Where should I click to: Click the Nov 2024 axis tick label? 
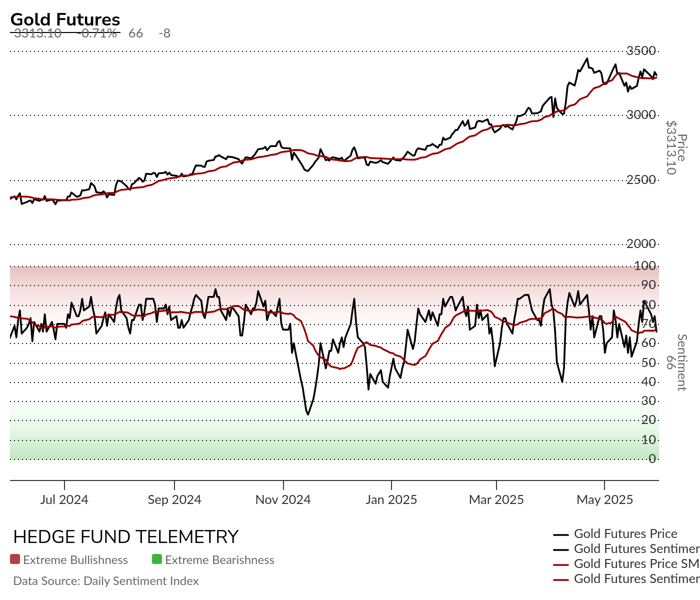(x=283, y=499)
